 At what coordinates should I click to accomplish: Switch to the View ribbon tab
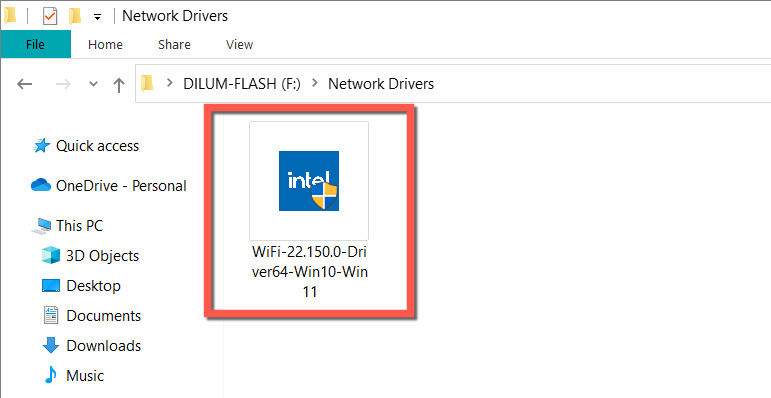[239, 44]
